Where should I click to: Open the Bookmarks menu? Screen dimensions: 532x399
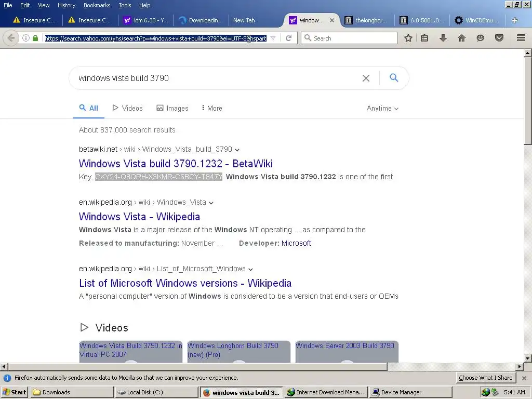pyautogui.click(x=97, y=5)
